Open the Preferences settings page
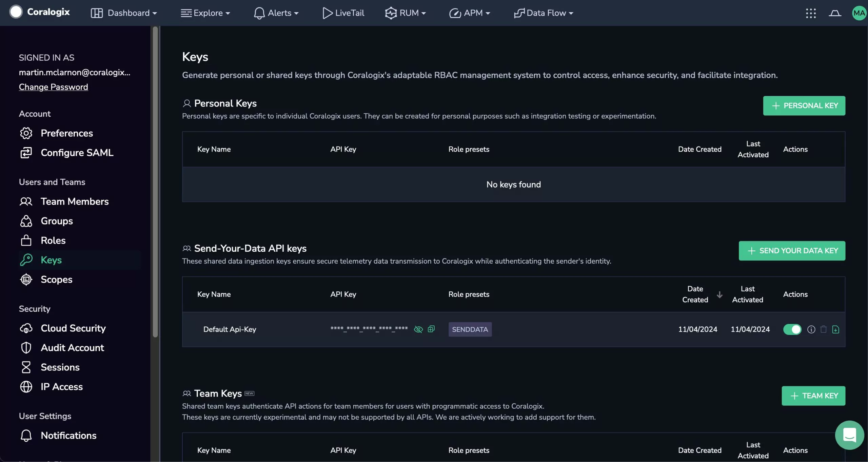The height and width of the screenshot is (462, 868). click(x=67, y=133)
